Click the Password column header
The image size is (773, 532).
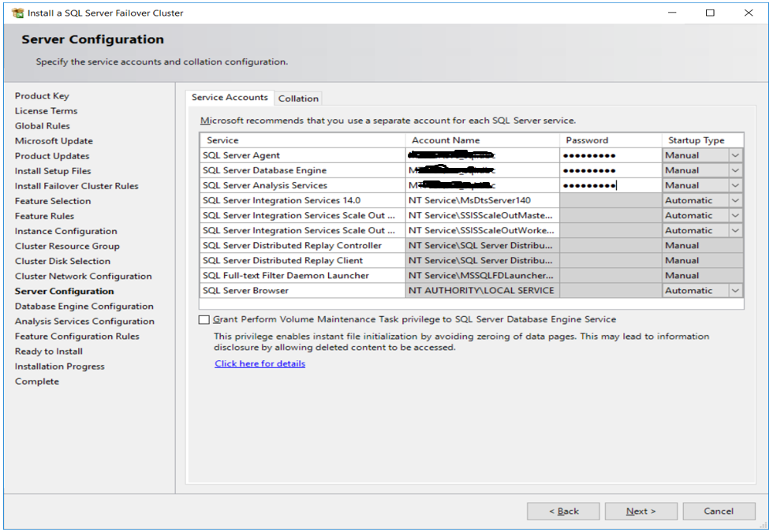(611, 140)
